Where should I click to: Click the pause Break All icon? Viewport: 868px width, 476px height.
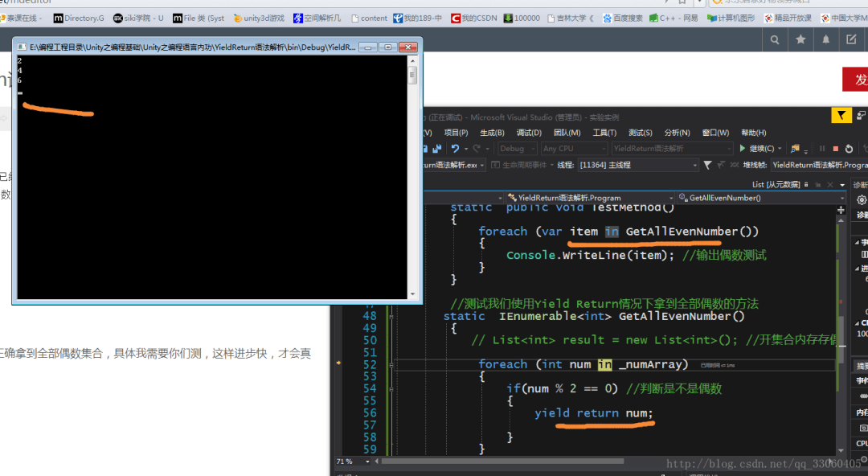click(821, 149)
